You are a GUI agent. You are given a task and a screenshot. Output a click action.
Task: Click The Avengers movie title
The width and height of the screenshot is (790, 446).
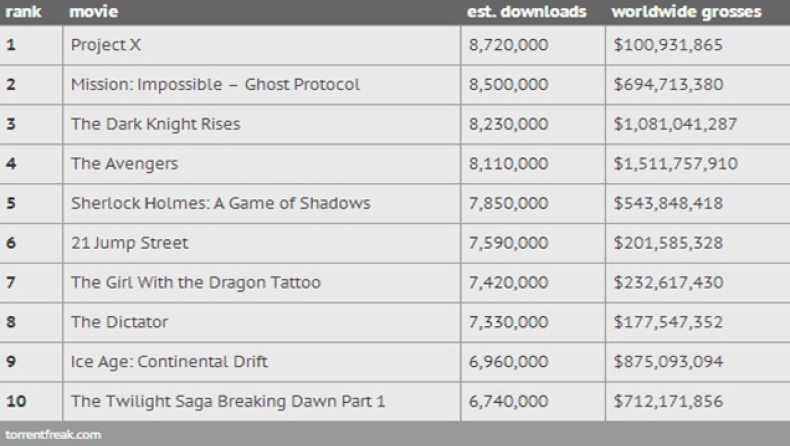click(124, 164)
